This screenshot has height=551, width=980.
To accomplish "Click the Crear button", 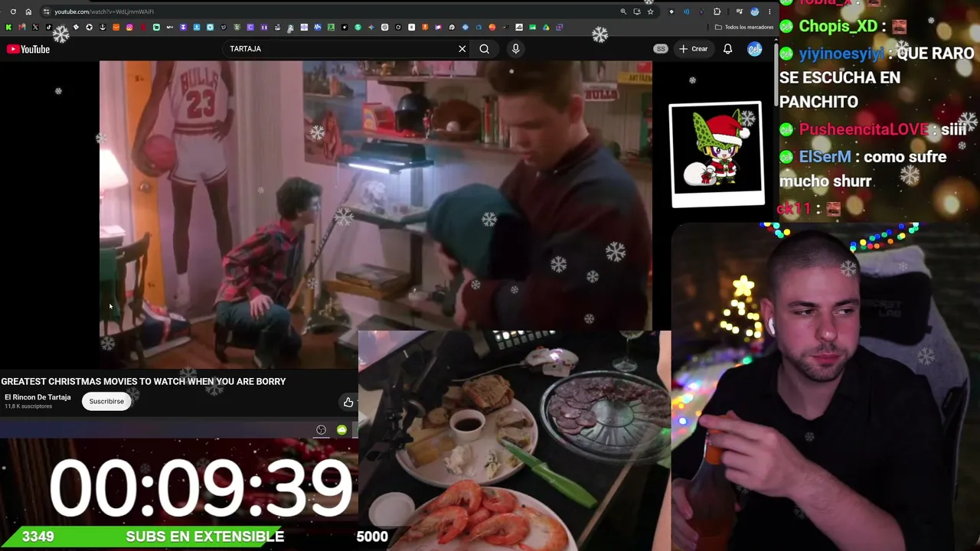I will coord(693,49).
